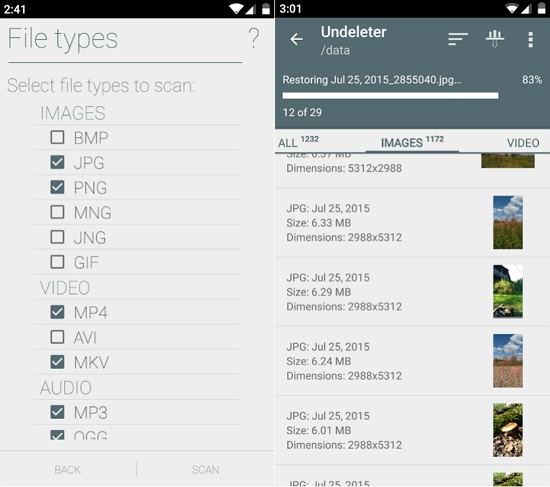
Task: Tap the IMAGES section header
Action: [x=73, y=113]
